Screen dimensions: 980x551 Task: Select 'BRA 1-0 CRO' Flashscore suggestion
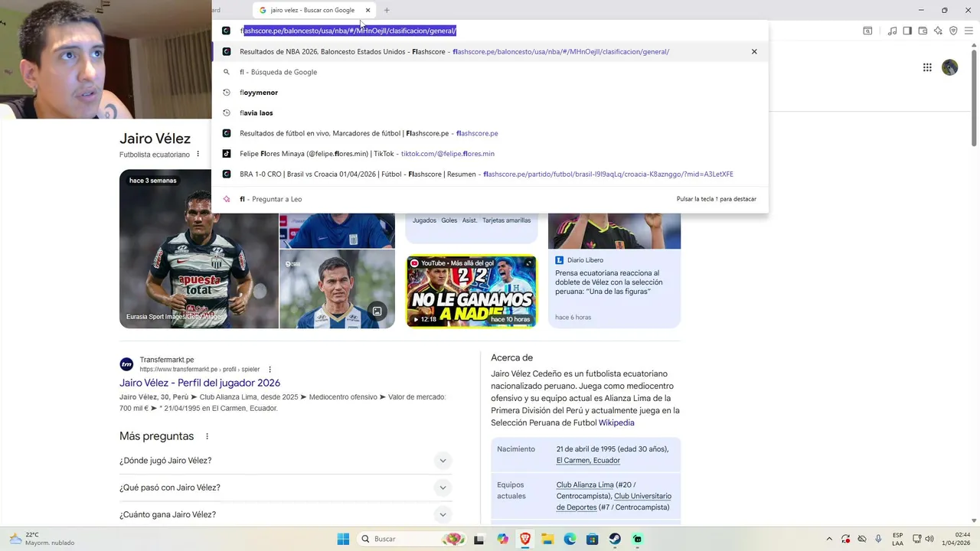490,174
